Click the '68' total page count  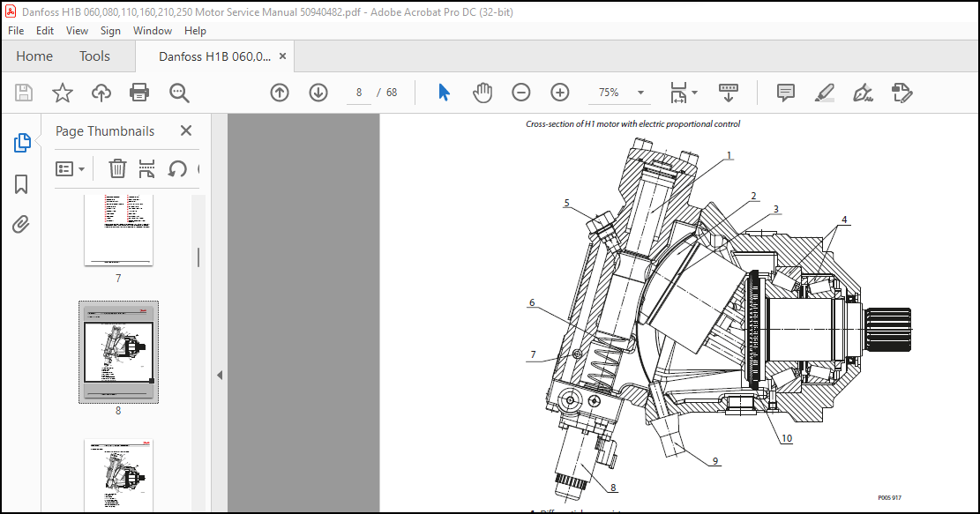click(x=392, y=93)
